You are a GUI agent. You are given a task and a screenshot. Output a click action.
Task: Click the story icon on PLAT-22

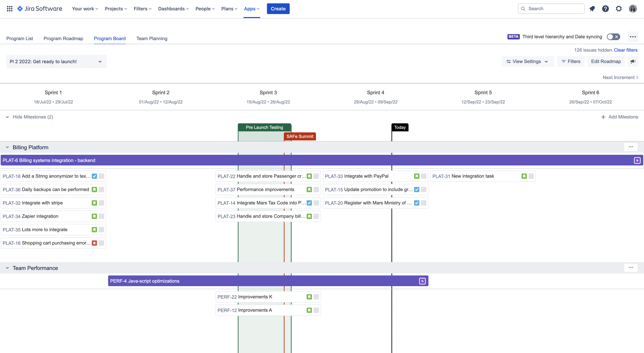309,176
